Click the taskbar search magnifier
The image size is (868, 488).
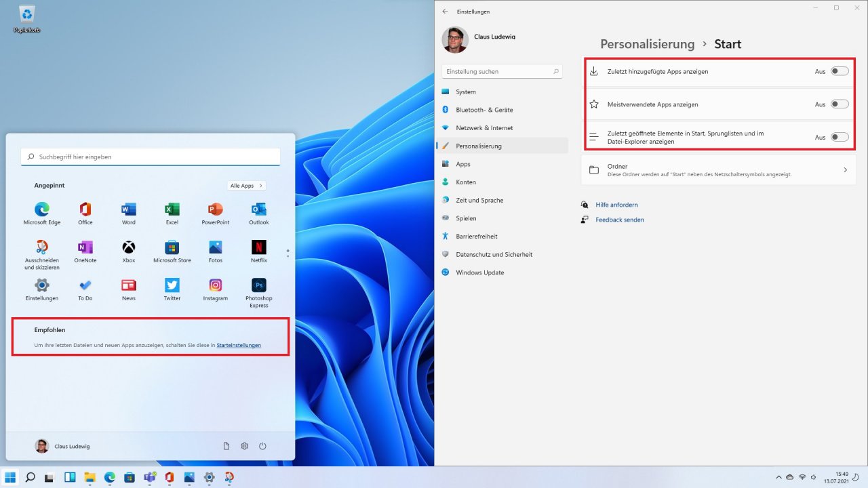(x=30, y=477)
